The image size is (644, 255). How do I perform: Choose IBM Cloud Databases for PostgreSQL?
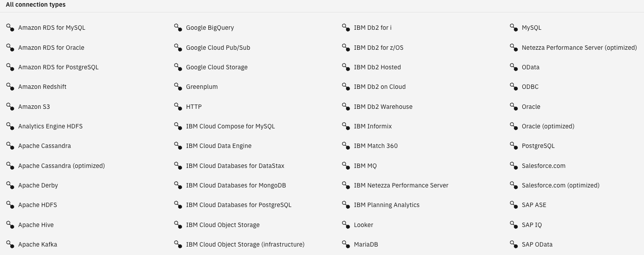pyautogui.click(x=239, y=205)
